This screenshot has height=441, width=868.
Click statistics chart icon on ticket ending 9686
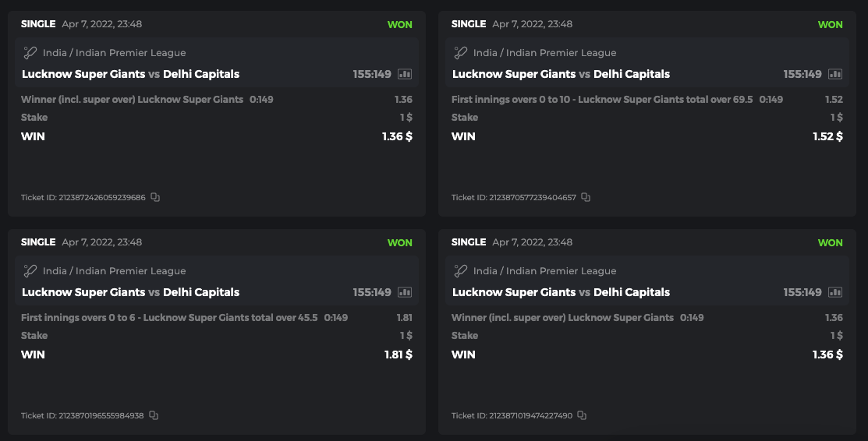tap(405, 74)
